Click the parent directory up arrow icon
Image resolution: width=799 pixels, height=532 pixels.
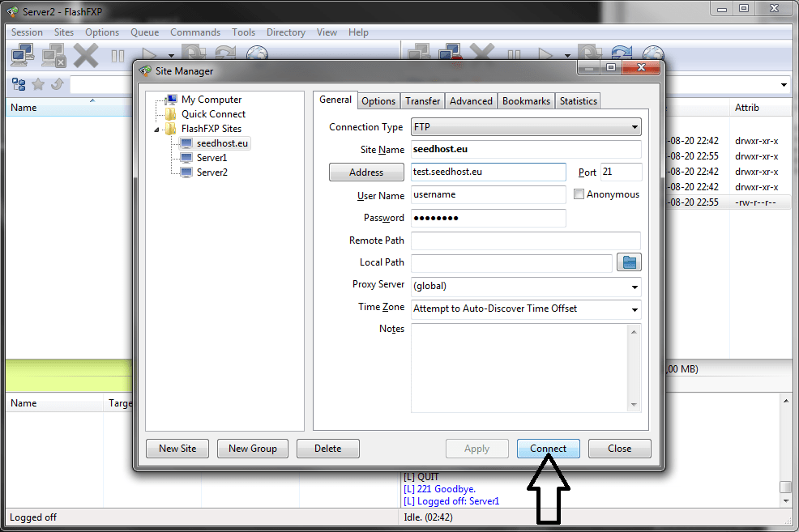click(x=58, y=84)
